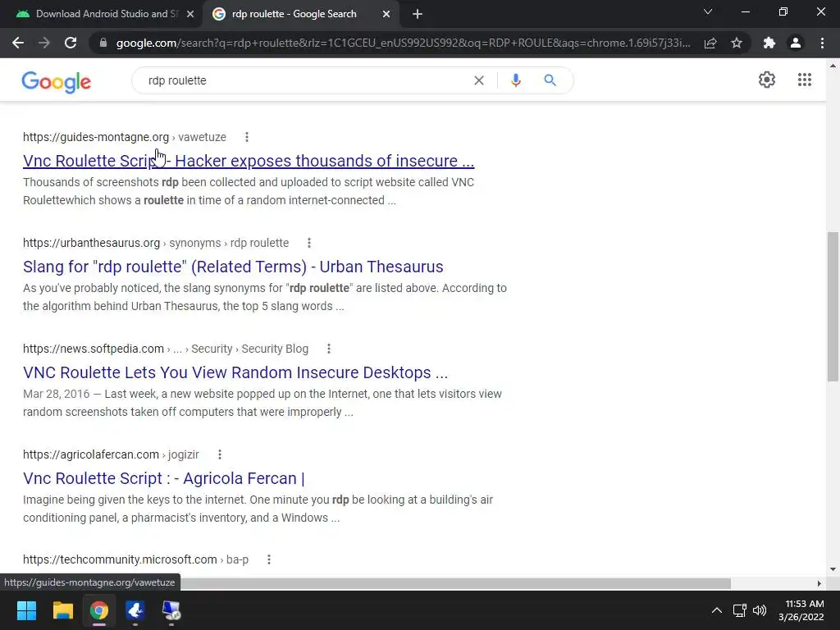Click the scroll right arrow

coord(819,583)
